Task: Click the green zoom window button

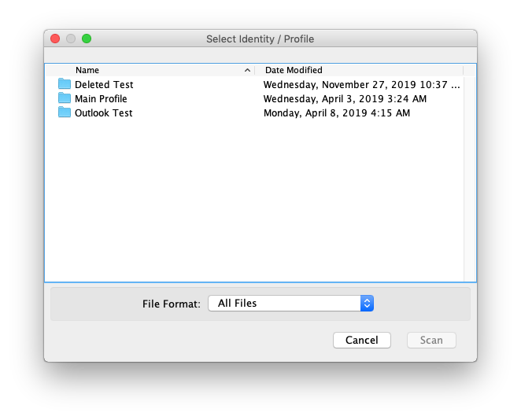Action: [x=87, y=39]
